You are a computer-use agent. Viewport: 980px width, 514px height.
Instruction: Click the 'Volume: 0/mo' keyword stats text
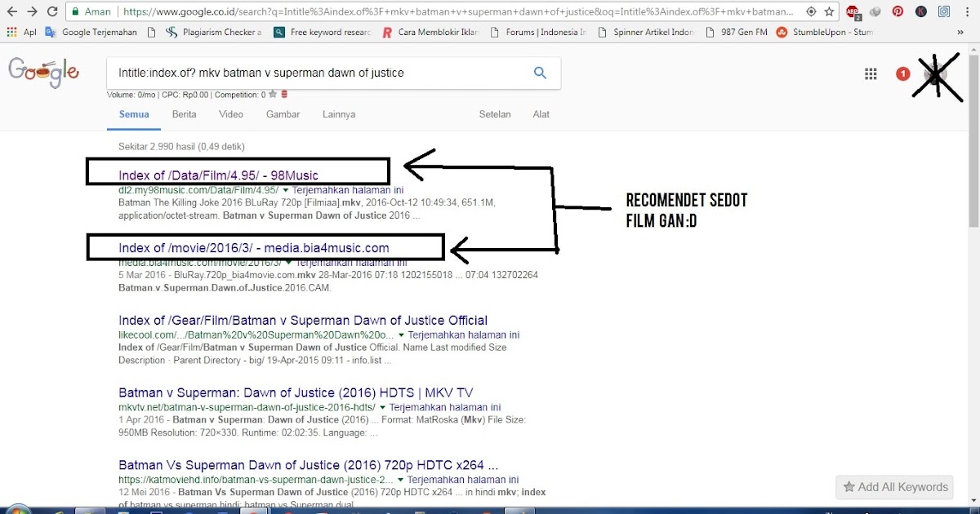pyautogui.click(x=131, y=95)
